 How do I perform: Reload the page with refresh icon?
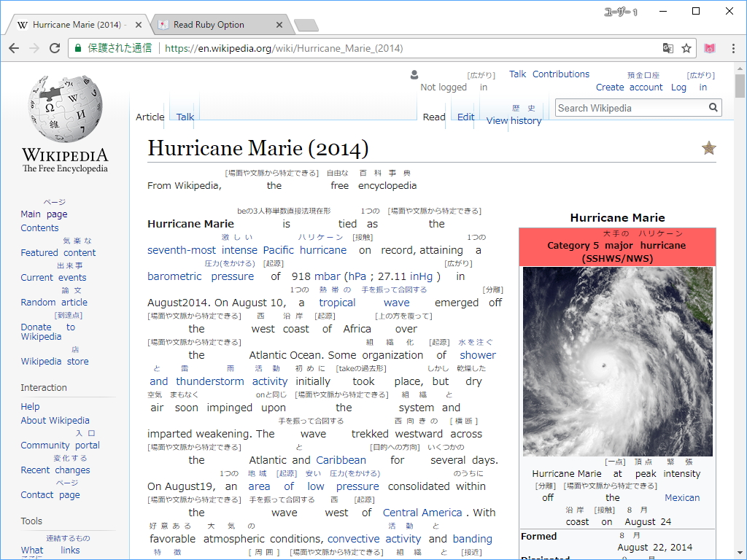point(55,48)
